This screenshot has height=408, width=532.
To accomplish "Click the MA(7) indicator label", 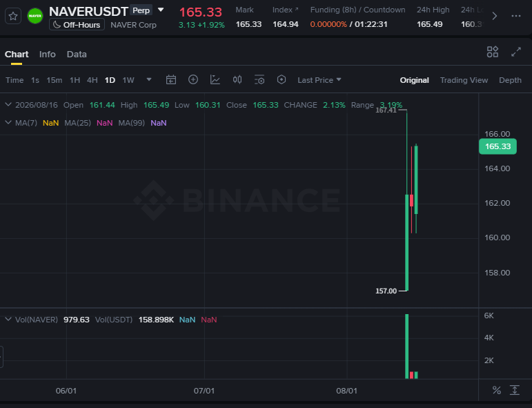I will 26,123.
